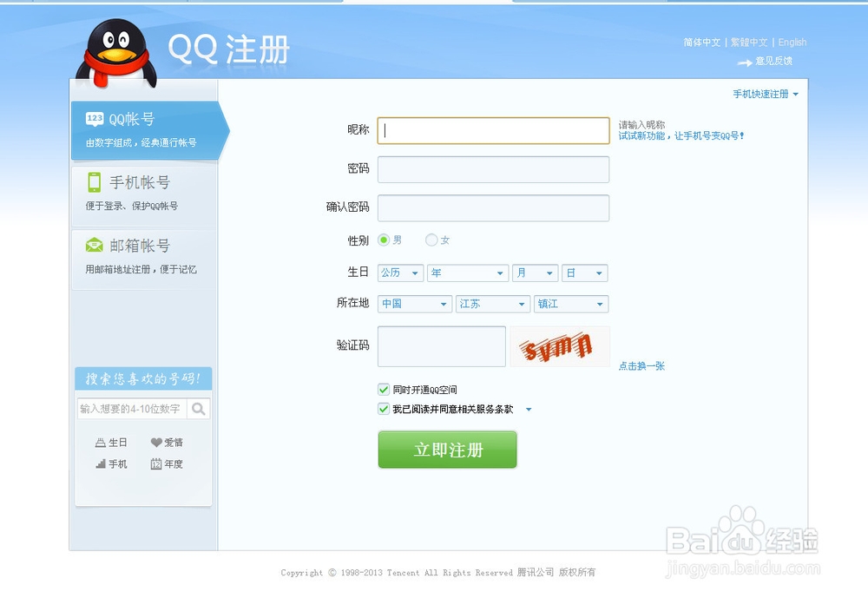Focus the 昵称 nickname input field

[493, 131]
